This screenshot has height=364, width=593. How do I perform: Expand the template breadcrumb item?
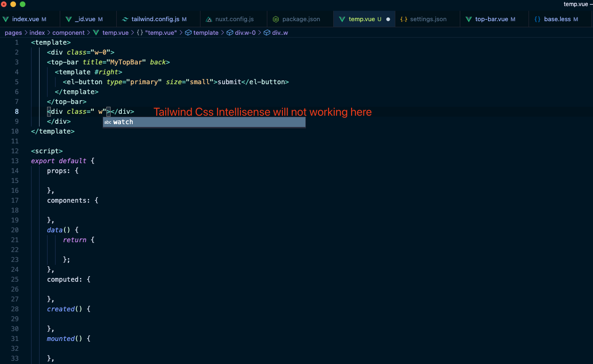(x=206, y=32)
